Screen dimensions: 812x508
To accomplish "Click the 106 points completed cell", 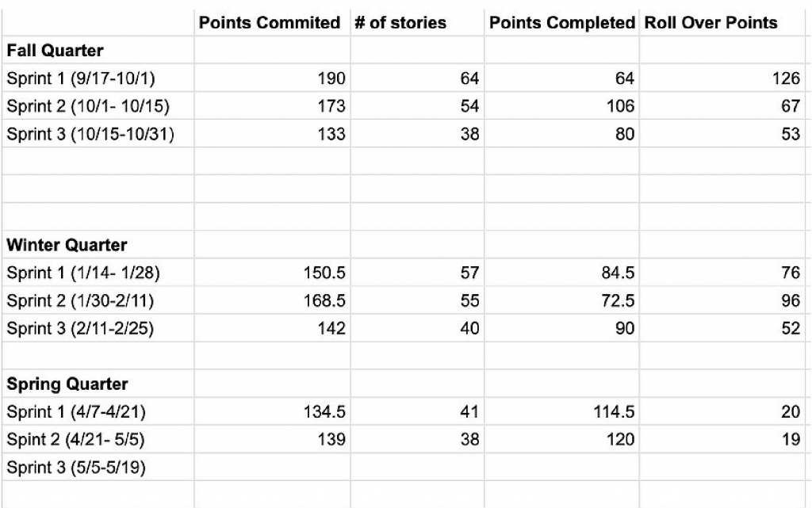I will (562, 106).
